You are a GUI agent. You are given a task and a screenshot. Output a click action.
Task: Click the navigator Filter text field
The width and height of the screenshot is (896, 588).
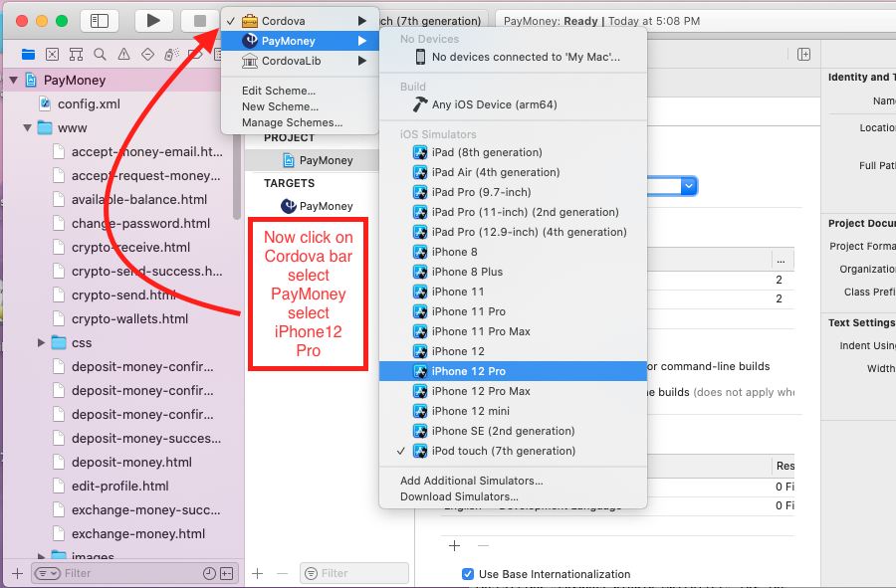[114, 573]
